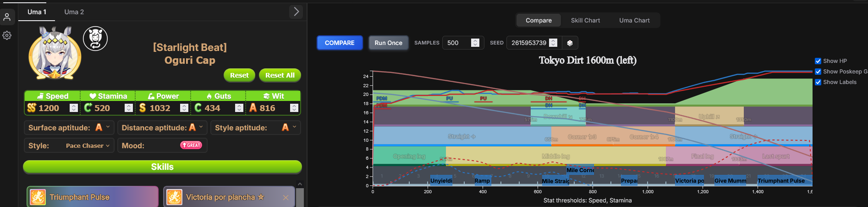Click the Give Mummy marker on chart
Image resolution: width=868 pixels, height=207 pixels.
point(730,180)
